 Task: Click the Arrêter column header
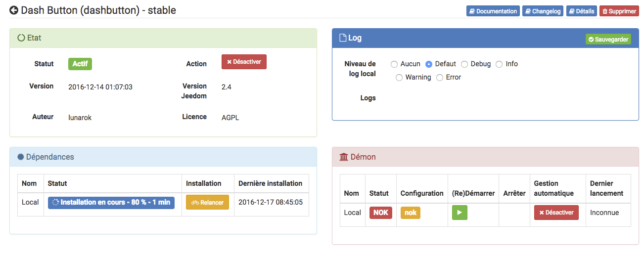(x=514, y=193)
